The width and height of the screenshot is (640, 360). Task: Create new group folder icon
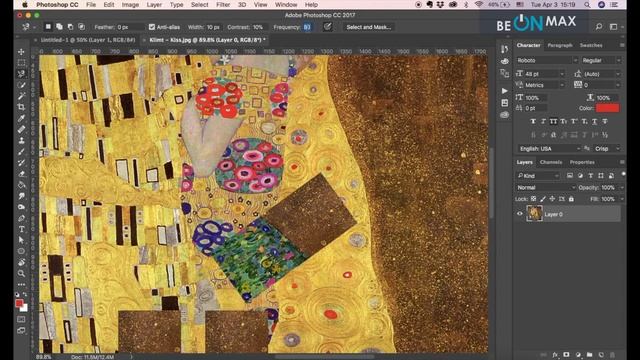pyautogui.click(x=589, y=355)
